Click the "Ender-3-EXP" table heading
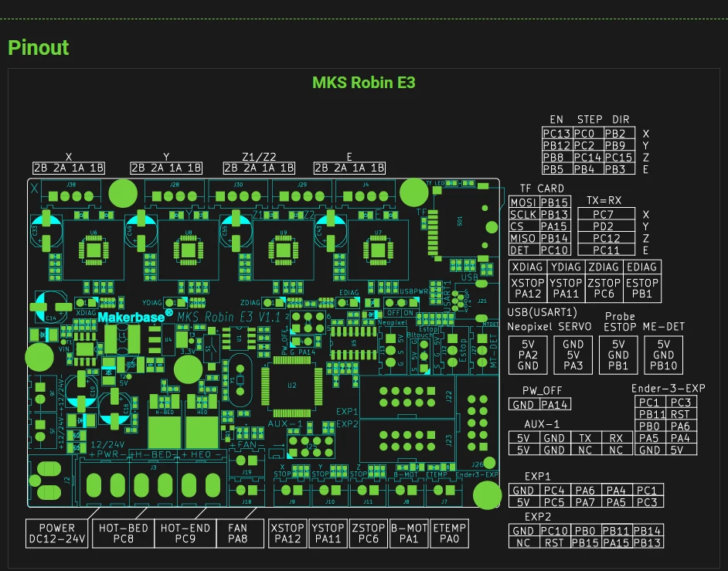Image resolution: width=728 pixels, height=571 pixels. (x=668, y=389)
